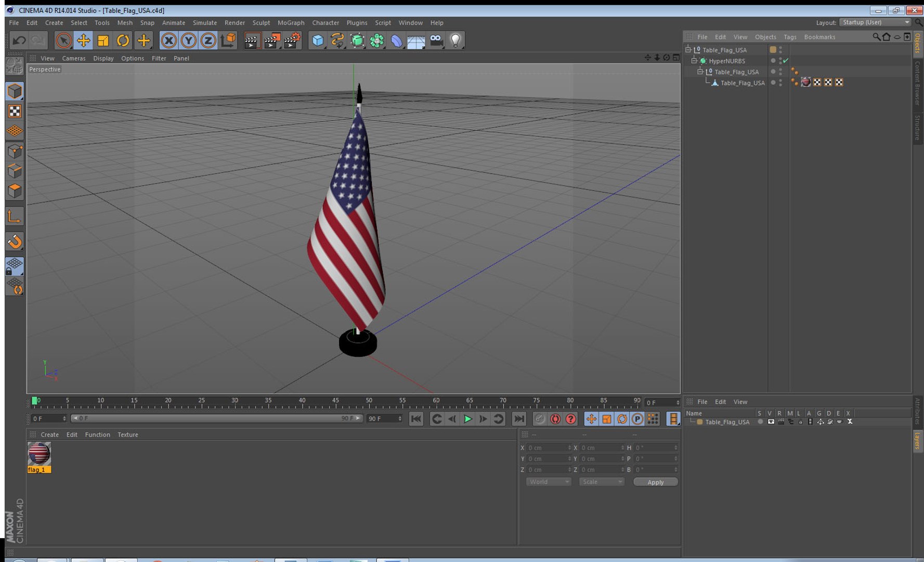Open the World coordinate dropdown
Image resolution: width=924 pixels, height=562 pixels.
click(549, 482)
